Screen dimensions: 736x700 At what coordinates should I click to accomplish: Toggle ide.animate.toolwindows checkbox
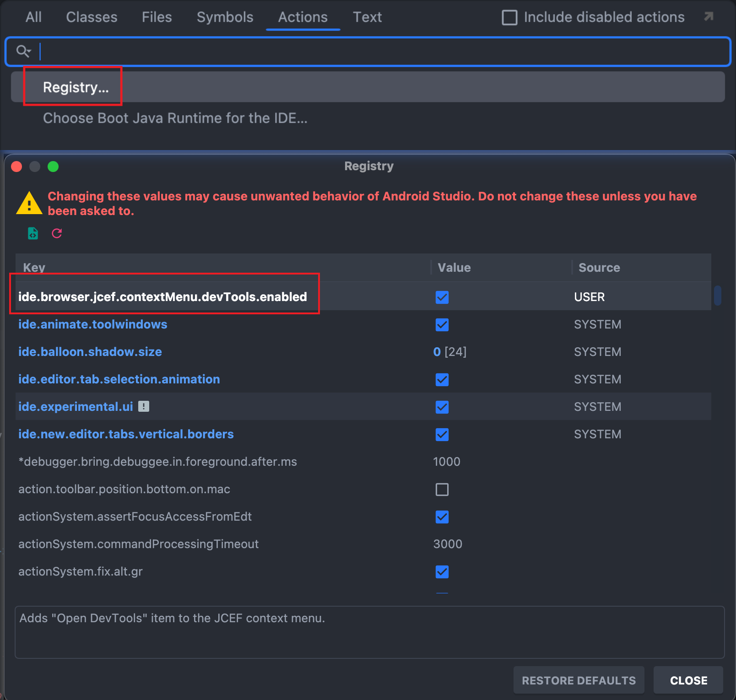(442, 325)
